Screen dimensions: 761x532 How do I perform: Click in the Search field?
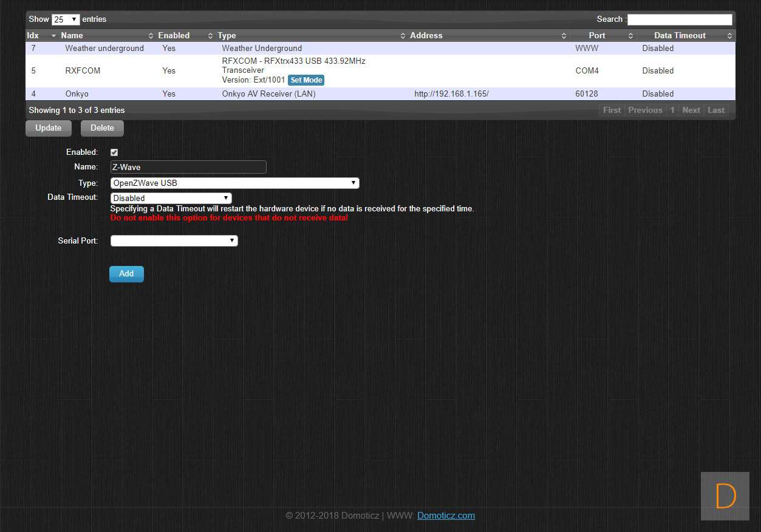[680, 19]
